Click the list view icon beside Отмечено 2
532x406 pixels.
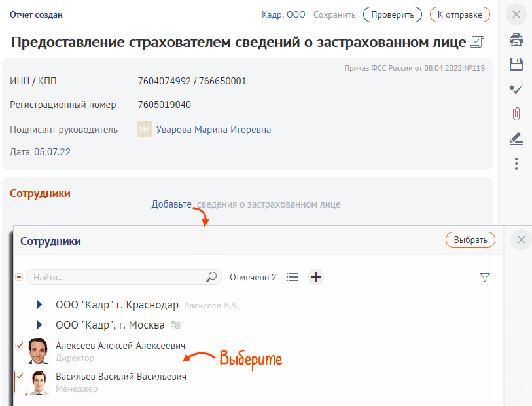[292, 277]
